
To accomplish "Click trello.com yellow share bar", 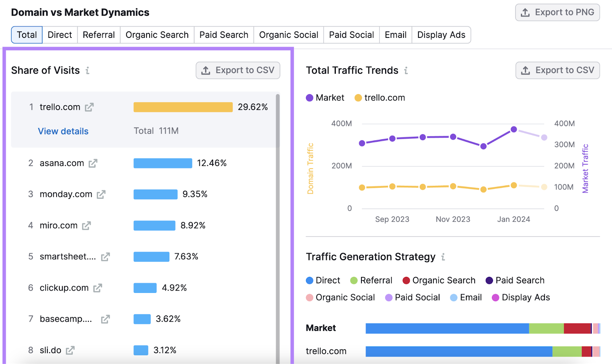I will (x=183, y=107).
